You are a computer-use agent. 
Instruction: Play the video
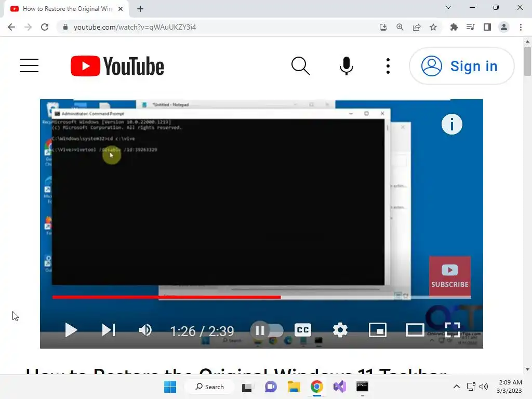tap(71, 330)
